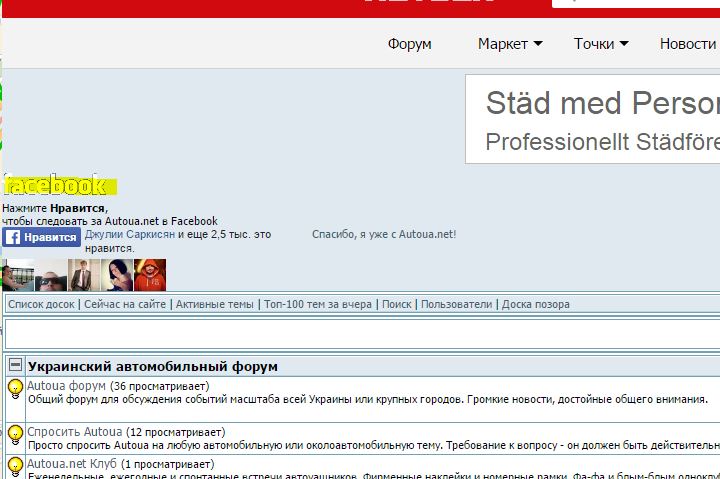Viewport: 720px width, 479px height.
Task: Collapse the Украинский автомобильный форум section
Action: click(15, 366)
